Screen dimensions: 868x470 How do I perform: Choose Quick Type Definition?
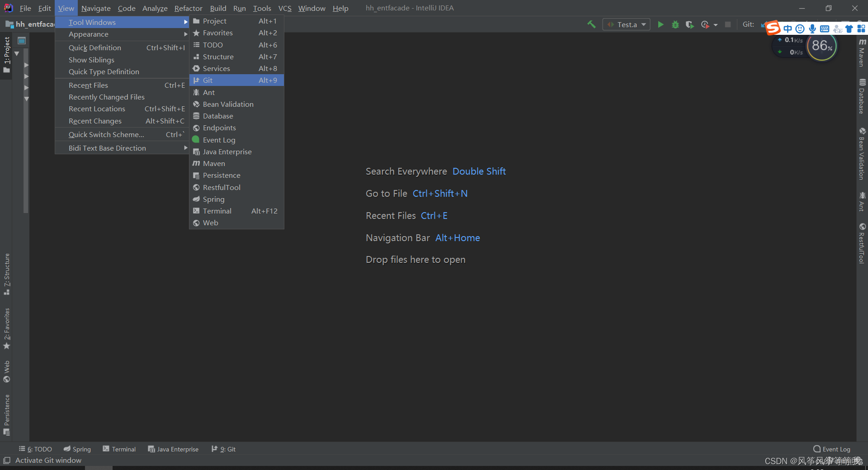pyautogui.click(x=122, y=71)
